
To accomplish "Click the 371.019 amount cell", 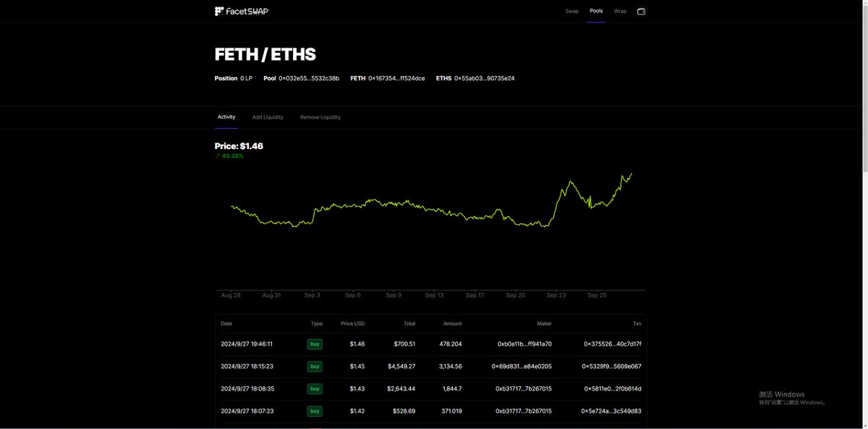I will point(451,411).
